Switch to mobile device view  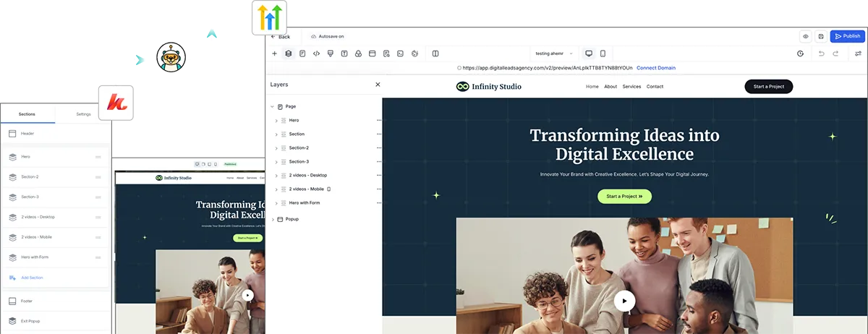[x=603, y=53]
